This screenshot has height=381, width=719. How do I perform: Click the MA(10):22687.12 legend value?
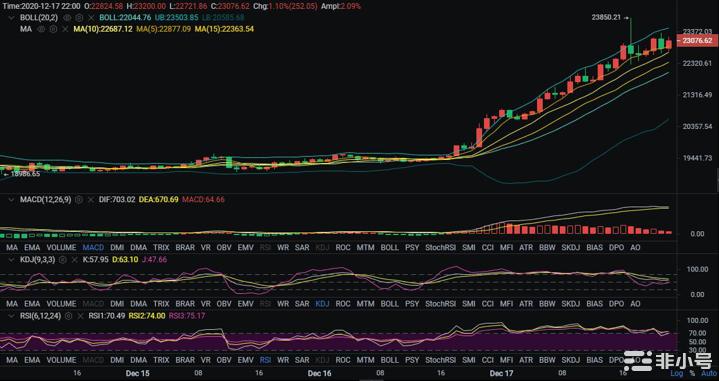point(103,29)
